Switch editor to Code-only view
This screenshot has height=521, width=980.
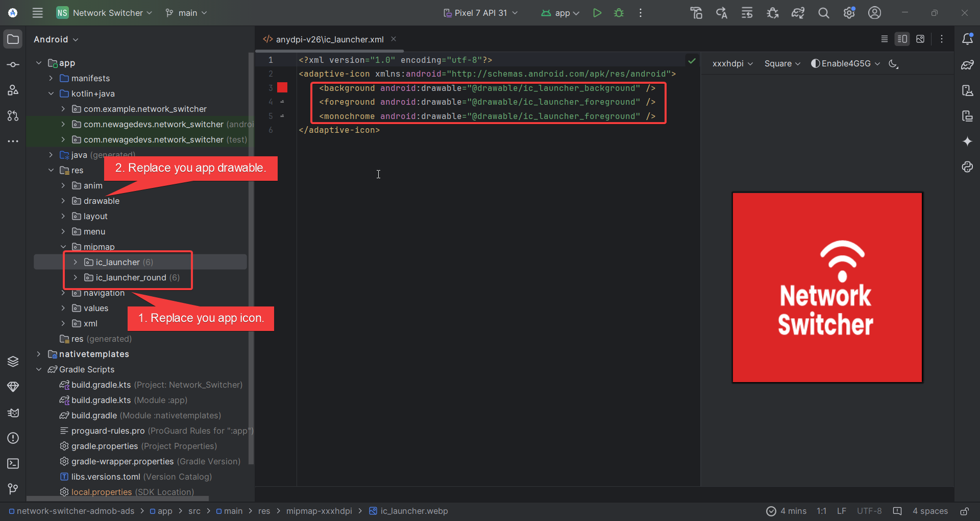click(x=885, y=39)
